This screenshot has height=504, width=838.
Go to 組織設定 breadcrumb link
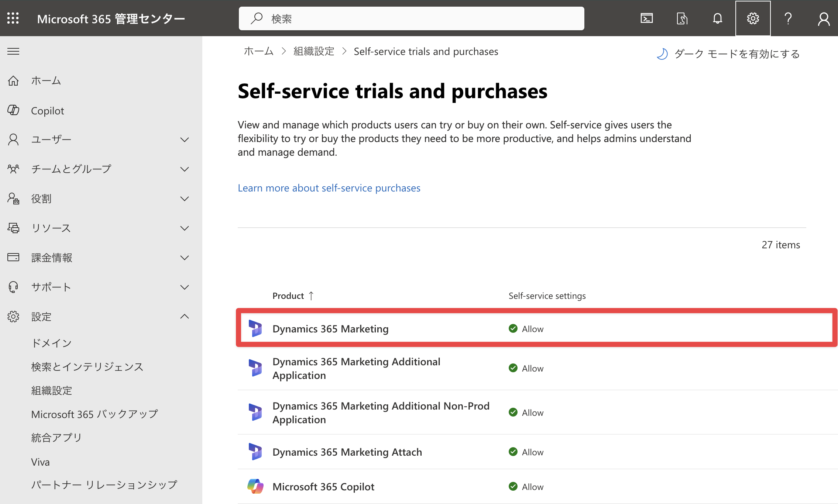(314, 51)
